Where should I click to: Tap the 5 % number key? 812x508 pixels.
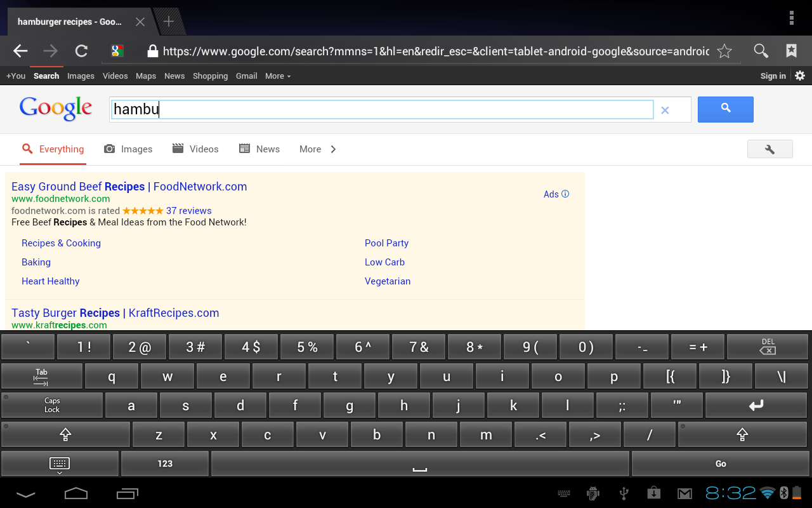pos(307,347)
